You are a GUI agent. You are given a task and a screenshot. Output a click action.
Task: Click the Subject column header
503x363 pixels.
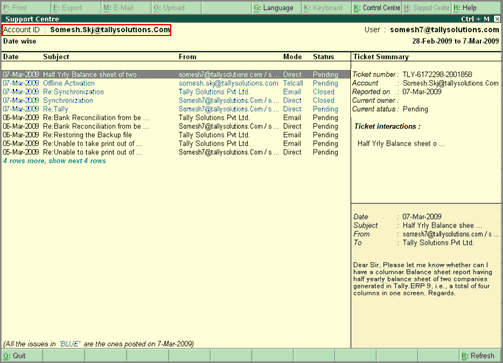coord(56,57)
